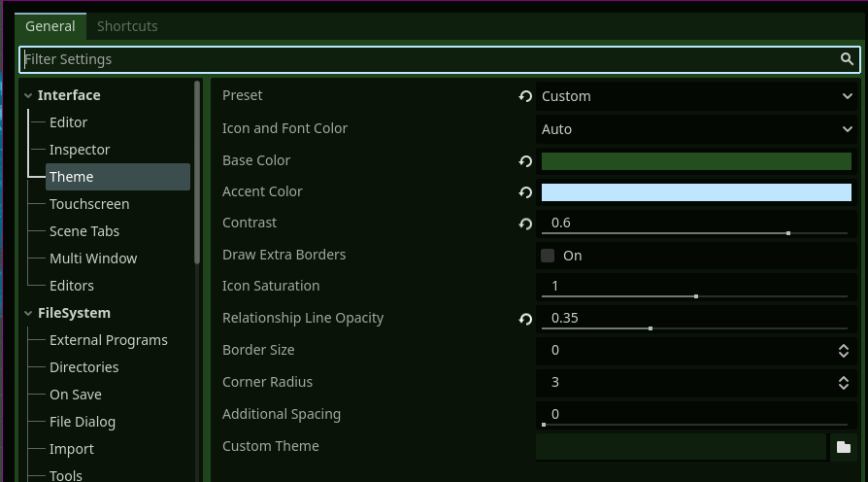The height and width of the screenshot is (482, 868).
Task: Click the Base Color revert icon
Action: click(525, 161)
